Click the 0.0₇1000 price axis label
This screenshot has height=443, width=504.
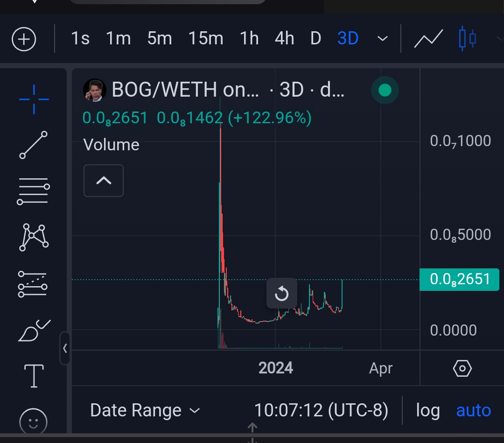tap(460, 141)
